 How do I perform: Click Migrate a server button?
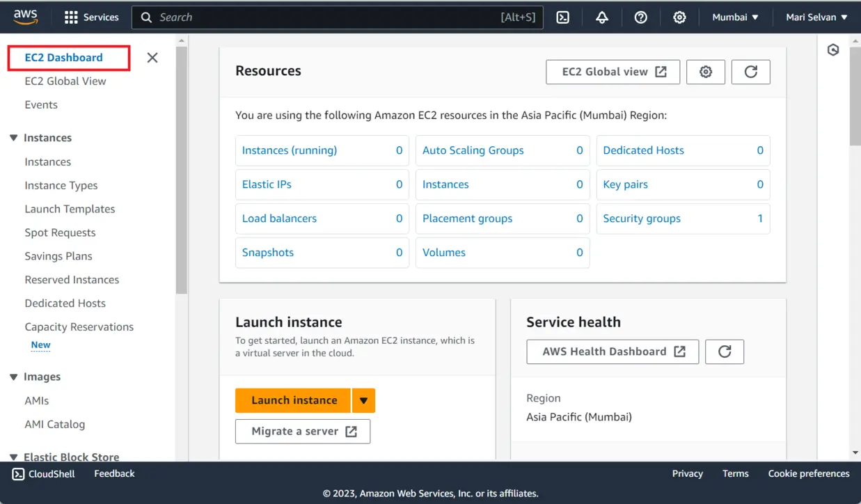[303, 432]
